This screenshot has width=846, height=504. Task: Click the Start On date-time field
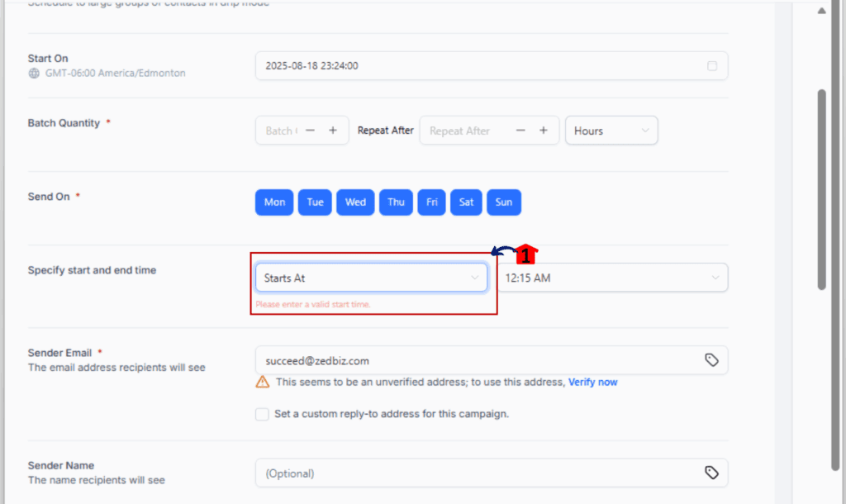coord(492,66)
